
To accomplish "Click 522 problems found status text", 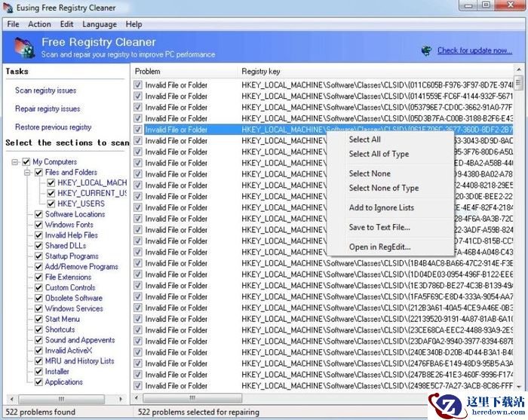I will 41,412.
